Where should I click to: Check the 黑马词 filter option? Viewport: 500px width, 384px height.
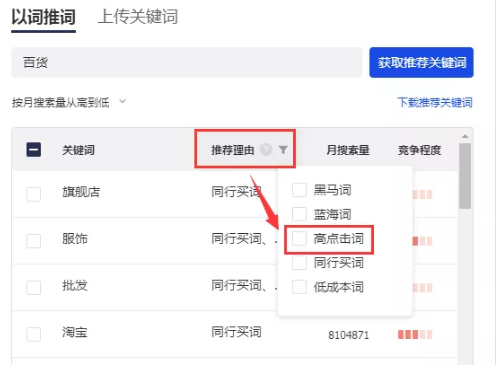coord(299,190)
